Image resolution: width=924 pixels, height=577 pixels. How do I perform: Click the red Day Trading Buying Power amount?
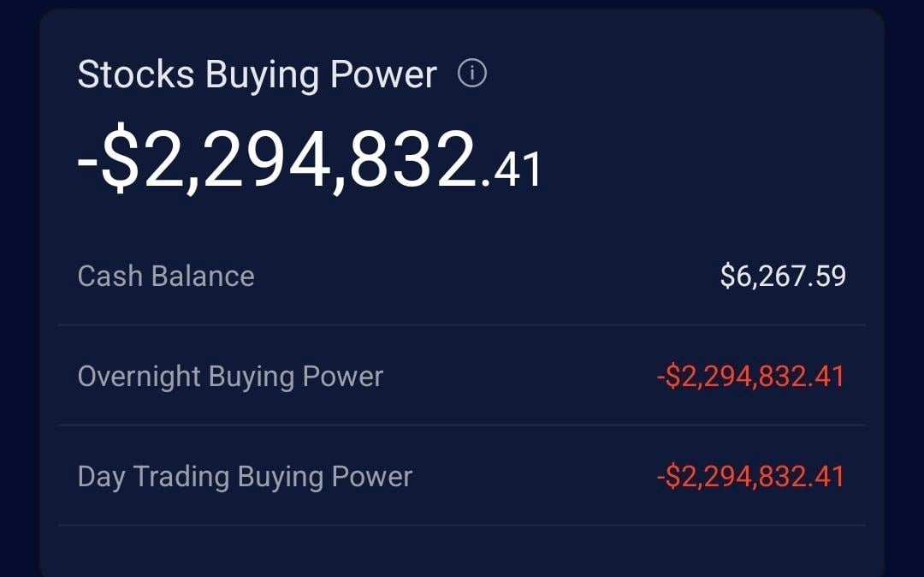(750, 477)
